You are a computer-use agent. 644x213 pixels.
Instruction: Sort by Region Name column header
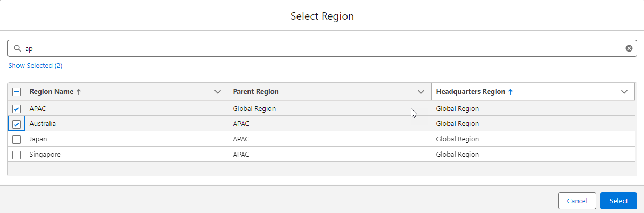52,92
